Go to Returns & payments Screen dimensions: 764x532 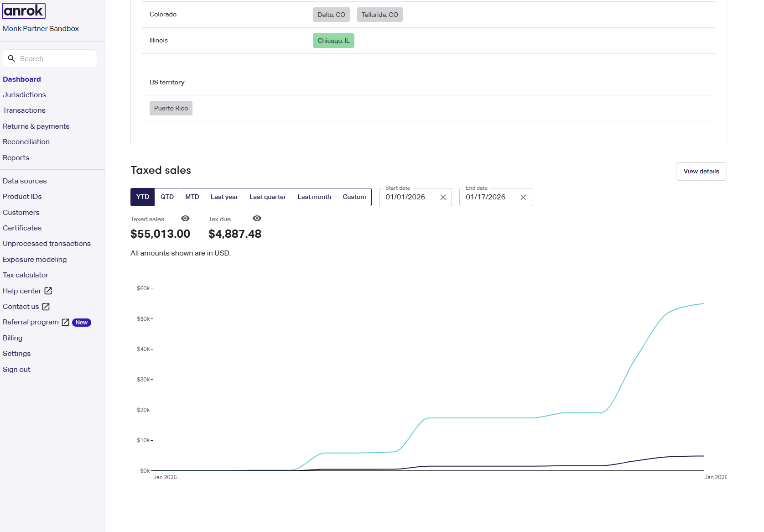[36, 126]
